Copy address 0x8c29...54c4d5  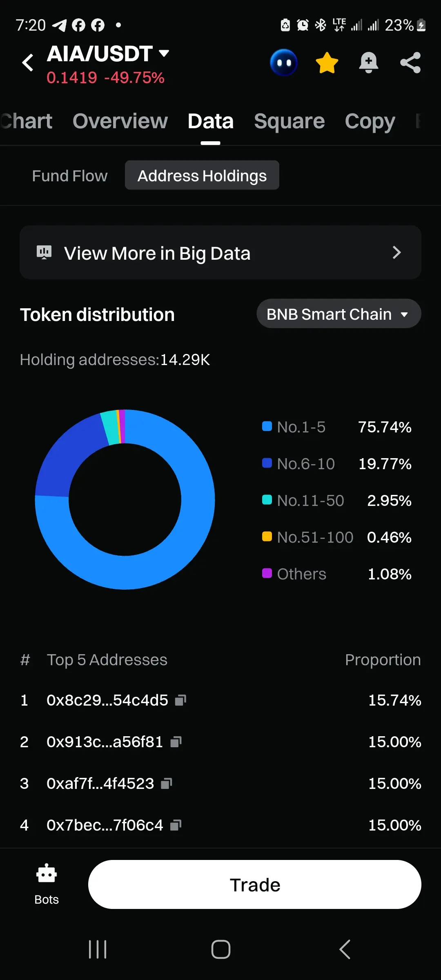180,700
